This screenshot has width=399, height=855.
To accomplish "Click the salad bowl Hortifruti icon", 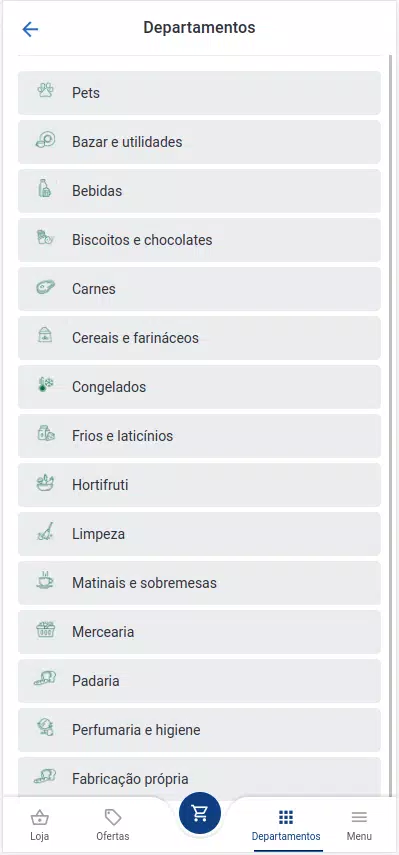I will click(x=46, y=483).
